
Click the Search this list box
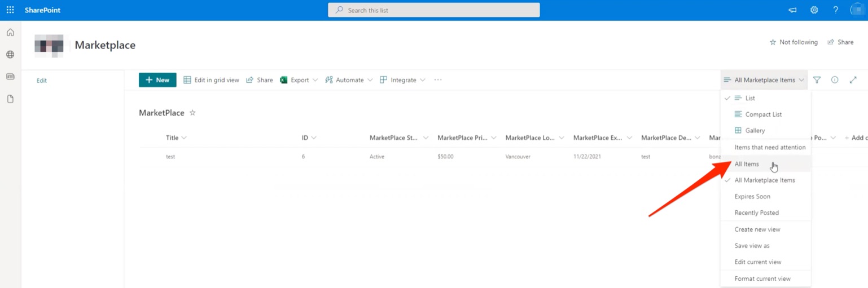pyautogui.click(x=433, y=10)
